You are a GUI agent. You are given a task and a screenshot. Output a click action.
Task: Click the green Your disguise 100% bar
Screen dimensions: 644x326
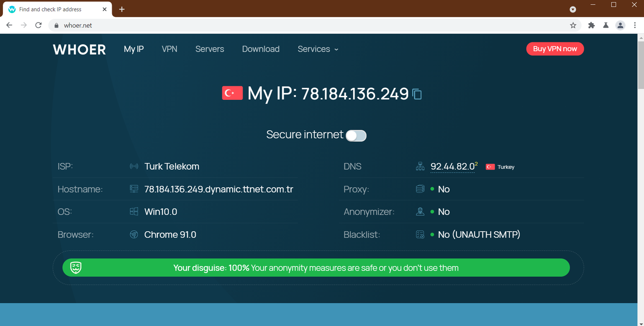[x=316, y=268]
